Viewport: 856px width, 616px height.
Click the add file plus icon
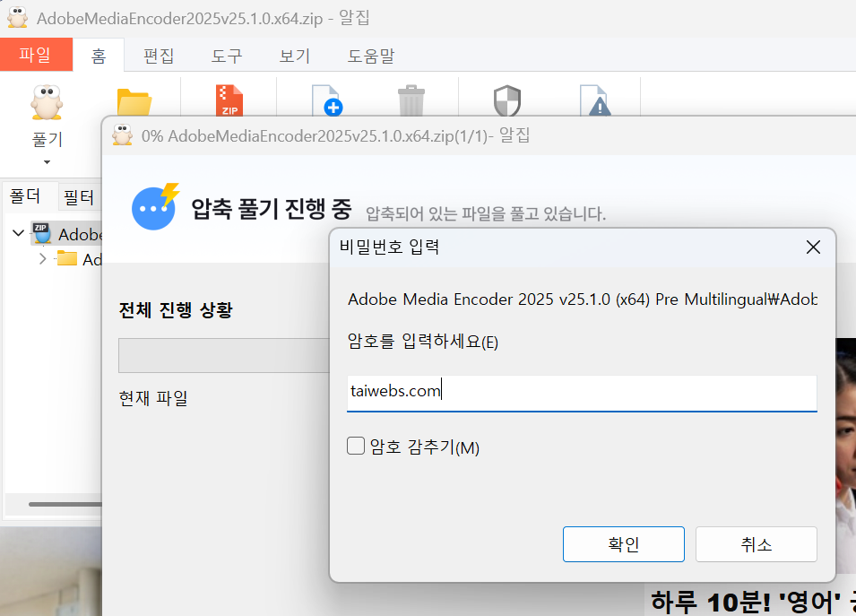(326, 100)
